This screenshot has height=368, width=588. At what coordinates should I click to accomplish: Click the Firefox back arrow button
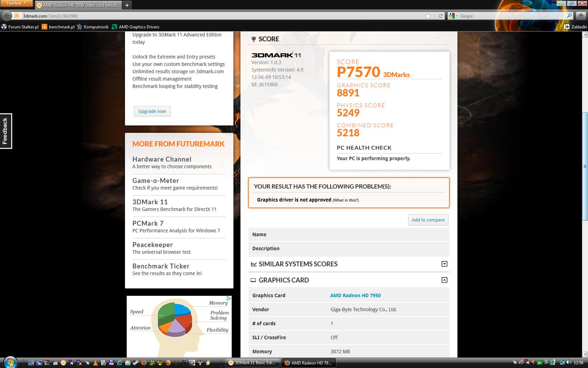point(6,16)
